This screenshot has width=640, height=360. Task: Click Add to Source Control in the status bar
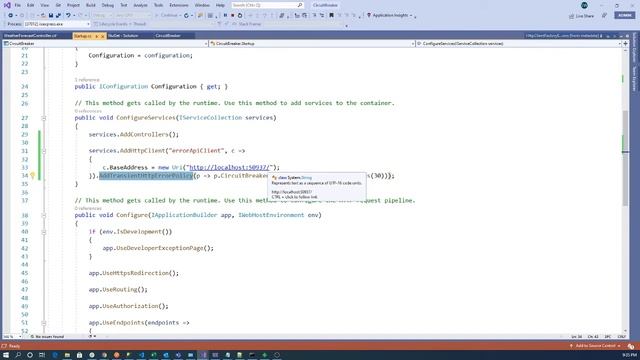point(595,346)
